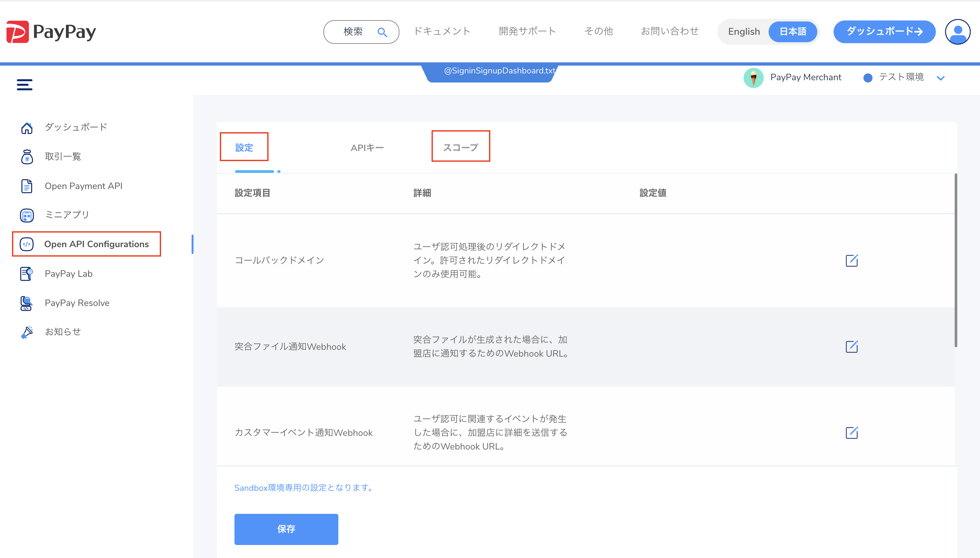Viewport: 980px width, 558px height.
Task: Switch language to English
Action: pyautogui.click(x=744, y=32)
